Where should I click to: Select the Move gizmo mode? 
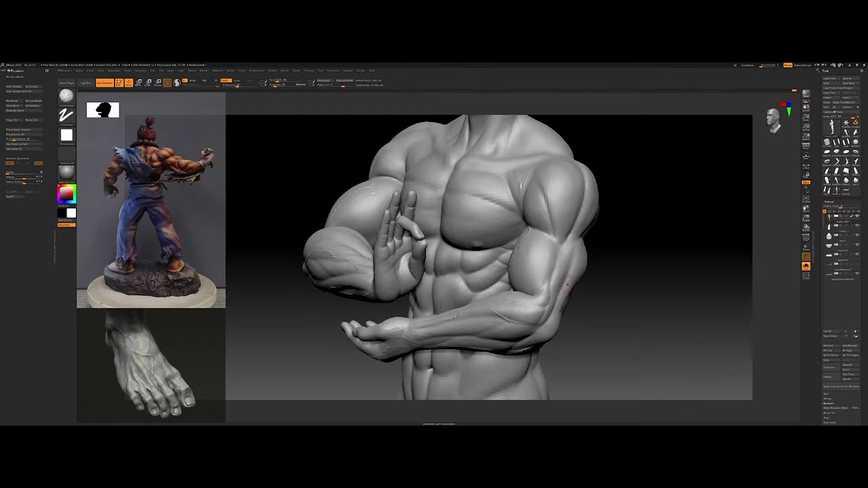coord(139,83)
